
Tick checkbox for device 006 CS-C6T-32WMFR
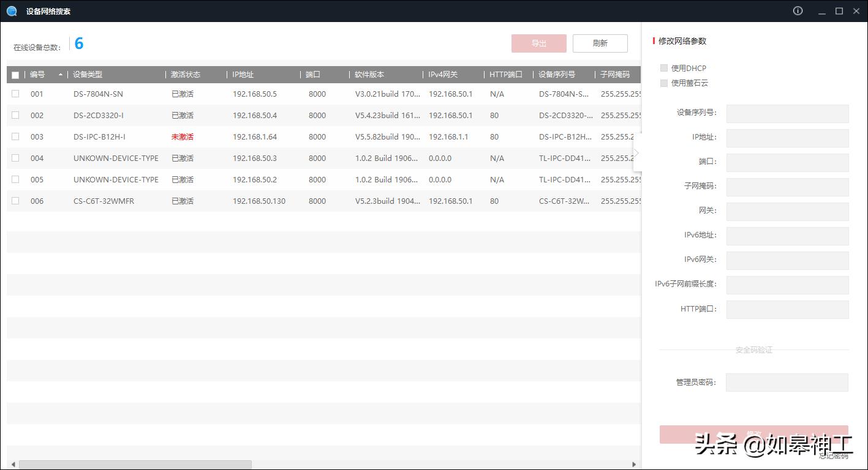pyautogui.click(x=15, y=201)
